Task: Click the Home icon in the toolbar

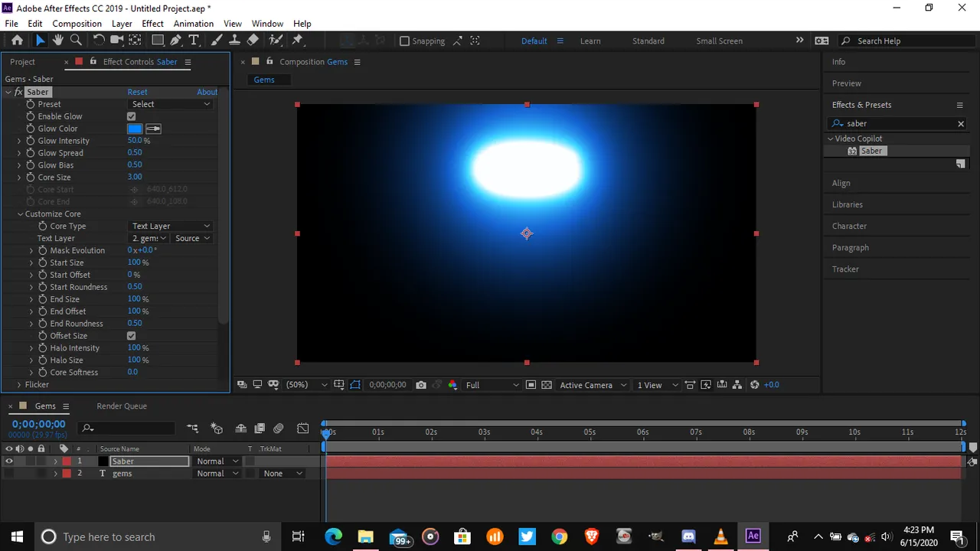Action: click(17, 41)
